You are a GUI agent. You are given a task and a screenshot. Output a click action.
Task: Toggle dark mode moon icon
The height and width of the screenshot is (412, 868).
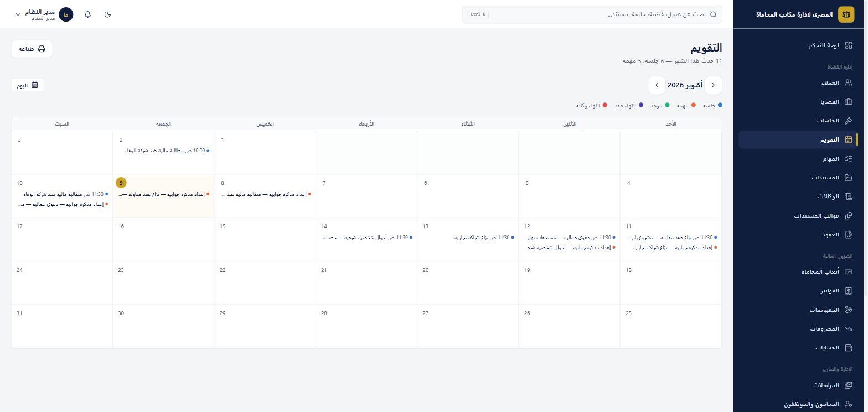[x=108, y=14]
